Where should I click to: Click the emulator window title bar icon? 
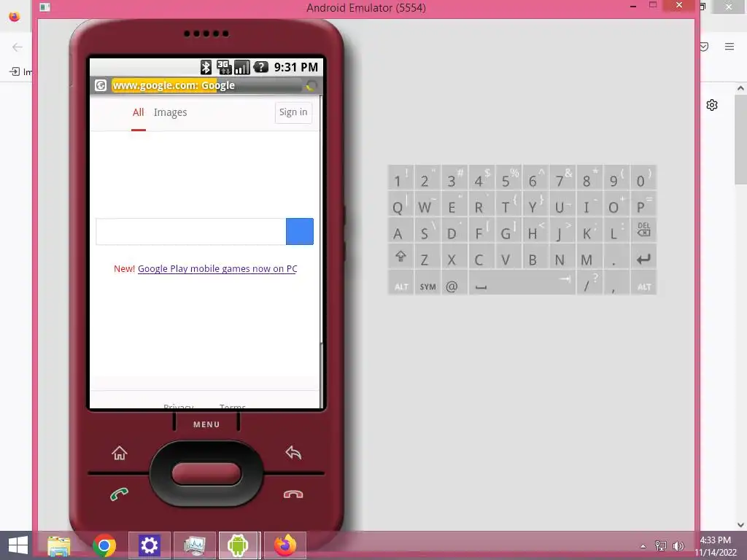(45, 7)
